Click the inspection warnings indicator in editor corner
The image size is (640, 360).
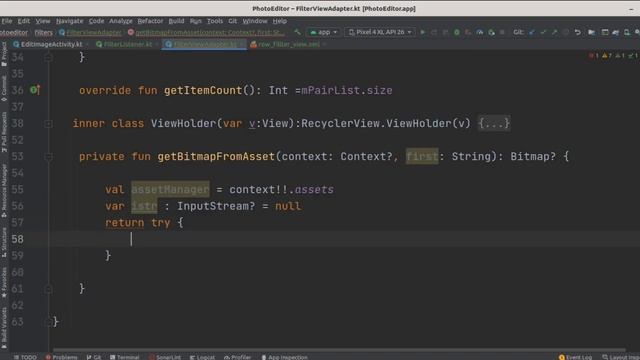(x=613, y=56)
